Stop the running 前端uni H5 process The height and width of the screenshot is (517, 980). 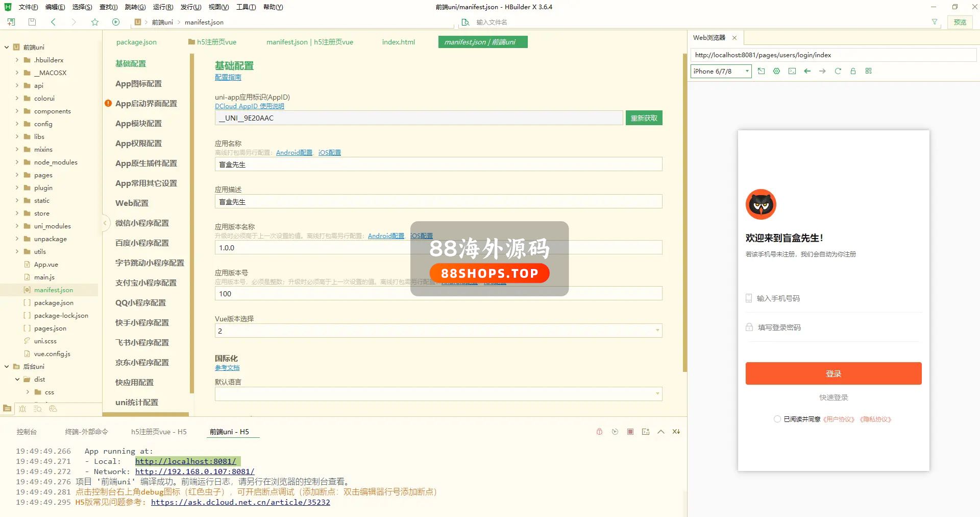[630, 432]
